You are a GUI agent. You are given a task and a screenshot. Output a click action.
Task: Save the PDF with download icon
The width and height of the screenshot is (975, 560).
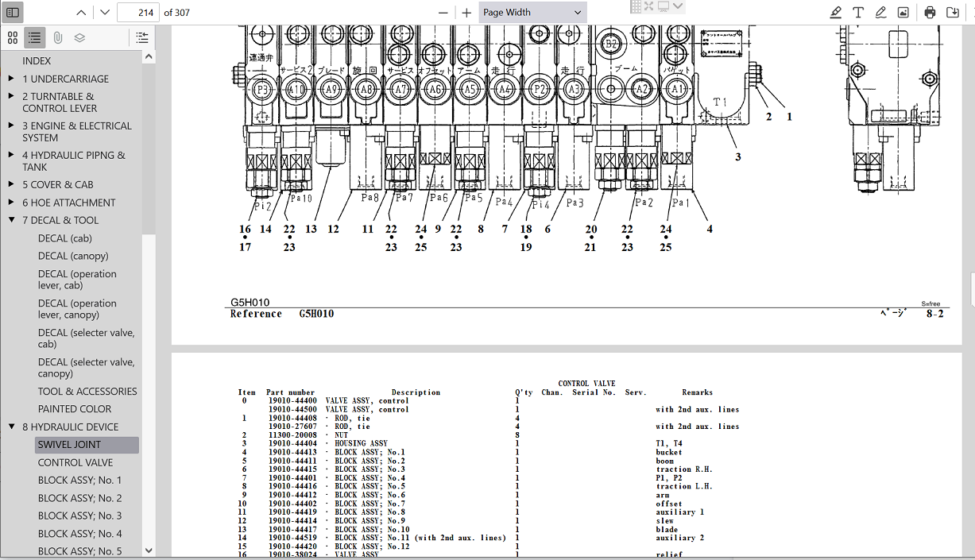(x=952, y=12)
